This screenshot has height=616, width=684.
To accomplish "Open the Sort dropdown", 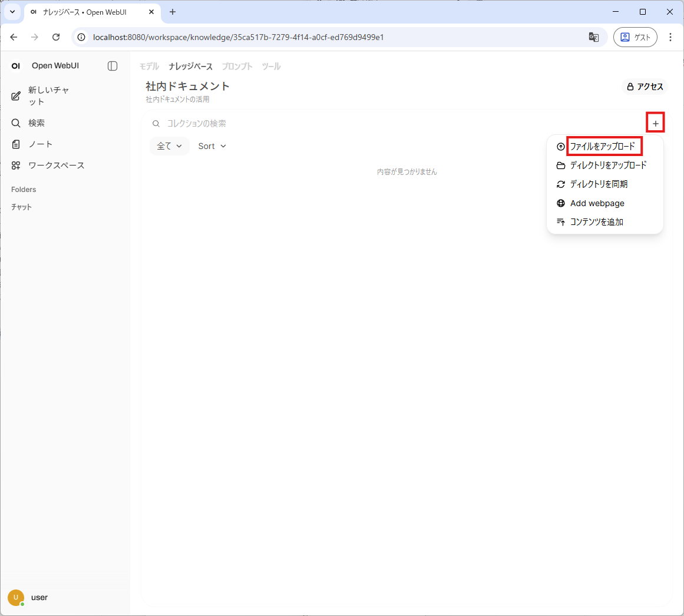I will point(212,146).
